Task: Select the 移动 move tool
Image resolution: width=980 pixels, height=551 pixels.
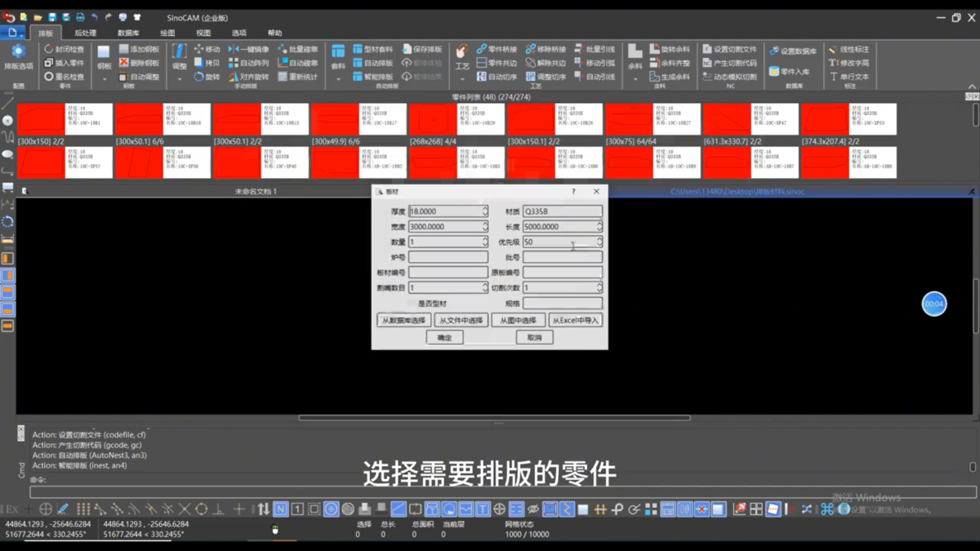Action: pos(207,49)
